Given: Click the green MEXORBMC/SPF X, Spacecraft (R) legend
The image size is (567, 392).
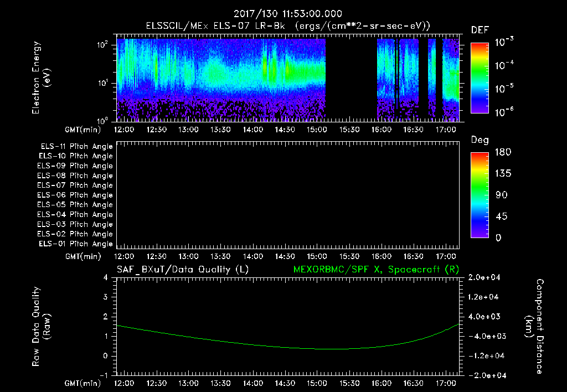Looking at the screenshot, I should coord(376,270).
